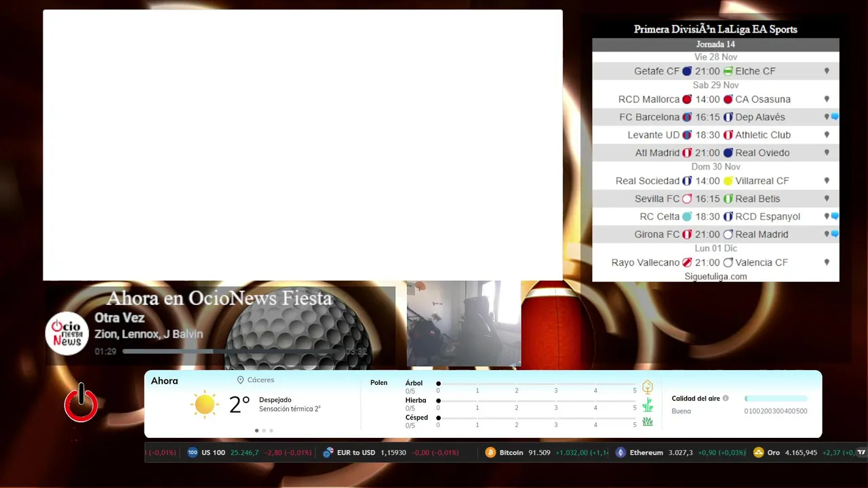The height and width of the screenshot is (488, 868).
Task: Click stadium pin for Sevilla FC match
Action: (827, 199)
